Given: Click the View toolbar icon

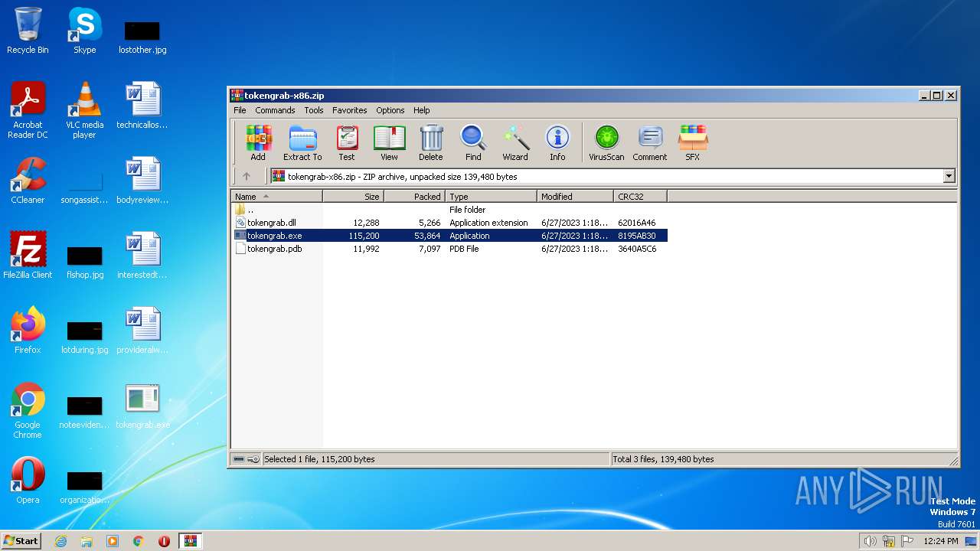Looking at the screenshot, I should [389, 143].
